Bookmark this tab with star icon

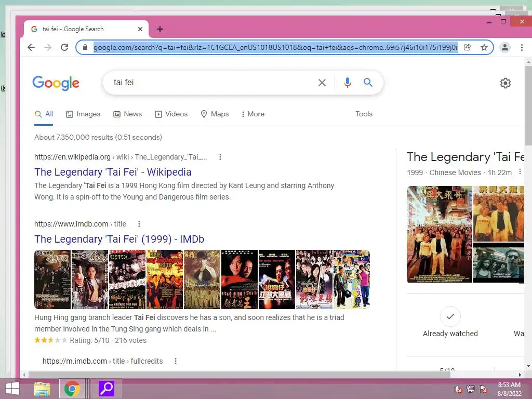click(x=484, y=47)
